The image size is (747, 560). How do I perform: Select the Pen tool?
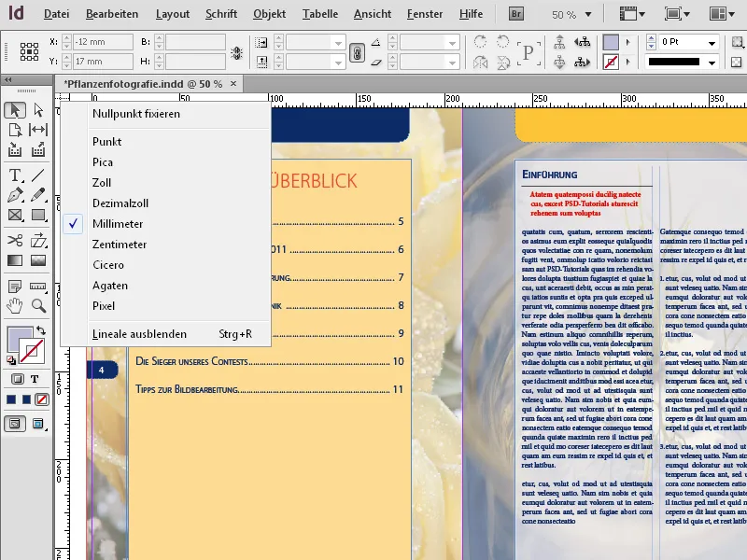[15, 195]
